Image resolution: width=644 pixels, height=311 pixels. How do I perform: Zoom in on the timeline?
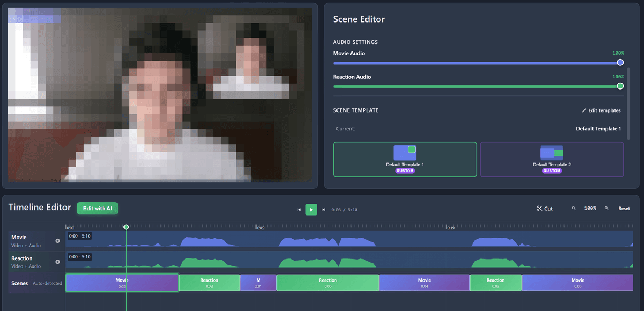(606, 208)
